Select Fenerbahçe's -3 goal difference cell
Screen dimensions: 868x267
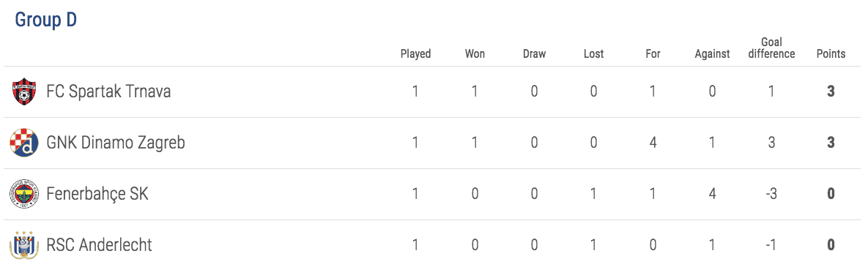pyautogui.click(x=772, y=194)
